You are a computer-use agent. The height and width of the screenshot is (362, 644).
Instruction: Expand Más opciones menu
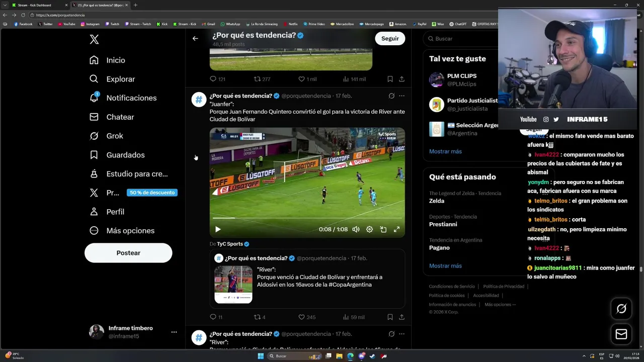(122, 231)
